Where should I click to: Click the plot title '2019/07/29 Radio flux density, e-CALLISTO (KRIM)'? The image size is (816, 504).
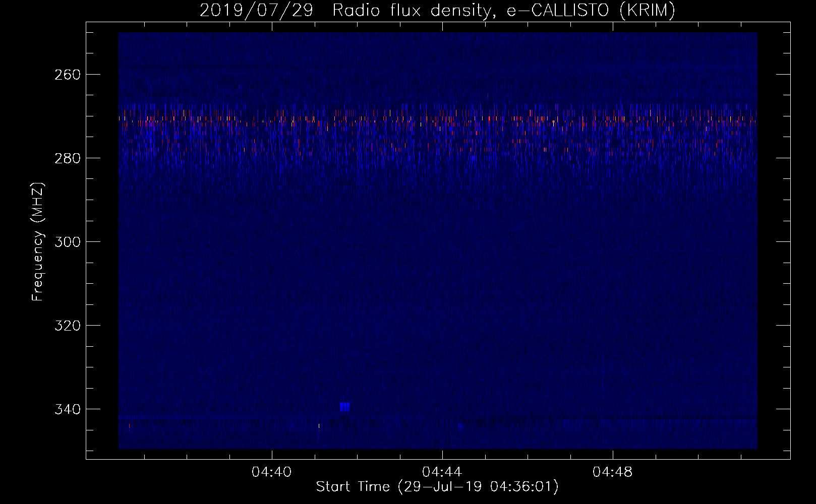pos(437,10)
